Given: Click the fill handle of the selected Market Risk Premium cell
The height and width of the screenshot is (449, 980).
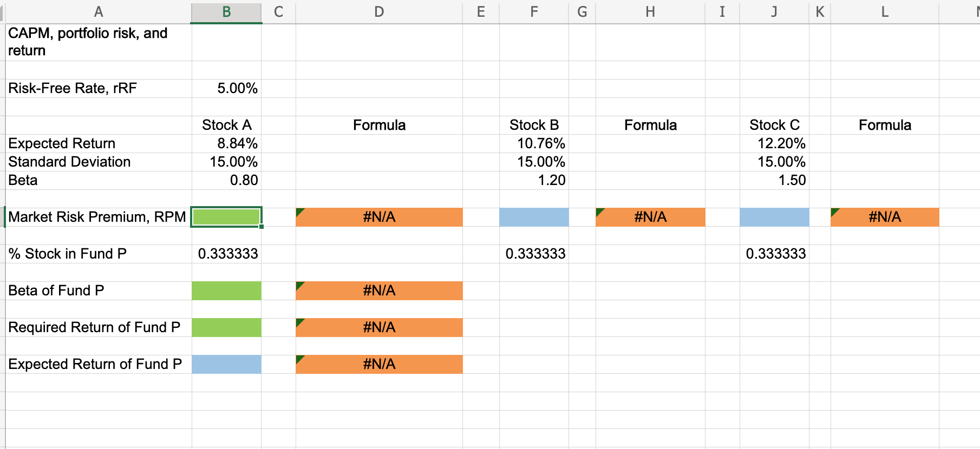Looking at the screenshot, I should coord(262,226).
